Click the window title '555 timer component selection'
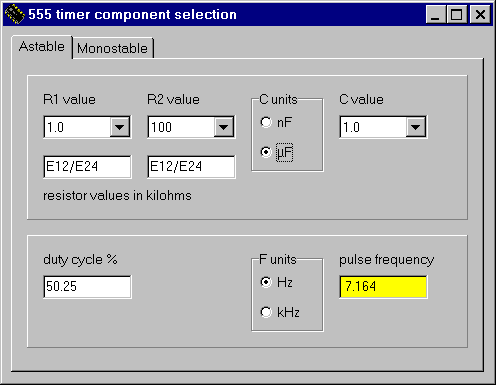Viewport: 496px width, 385px height. click(132, 15)
